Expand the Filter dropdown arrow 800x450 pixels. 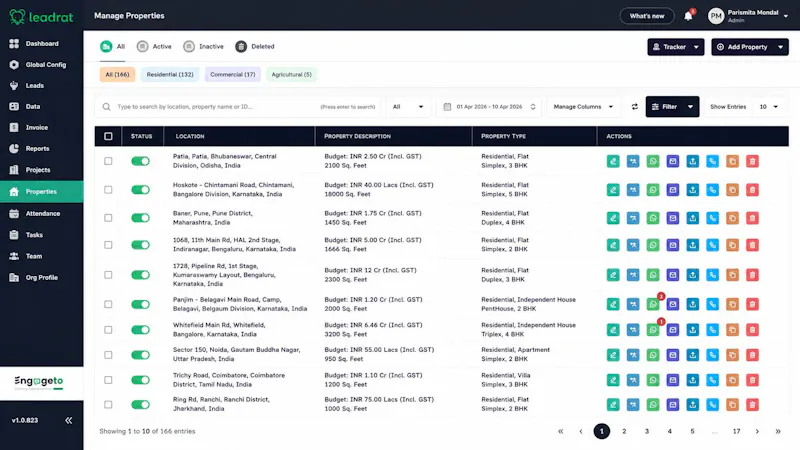(x=690, y=107)
